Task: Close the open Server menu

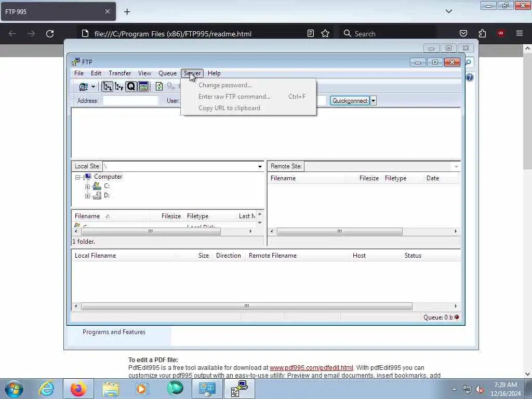Action: [192, 73]
